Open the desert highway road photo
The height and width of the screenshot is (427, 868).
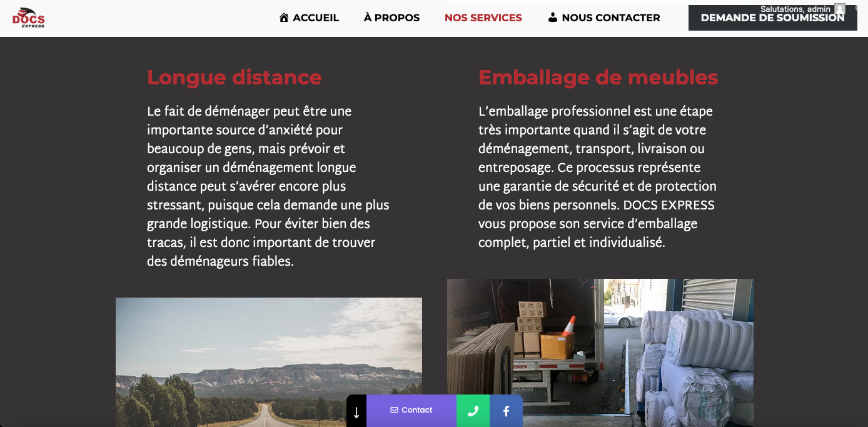click(x=269, y=362)
